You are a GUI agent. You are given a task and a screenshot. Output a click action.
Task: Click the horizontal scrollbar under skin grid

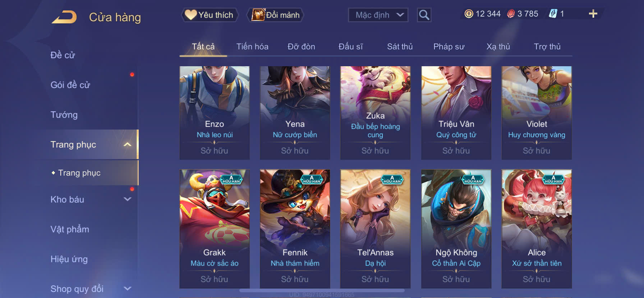pos(322,290)
